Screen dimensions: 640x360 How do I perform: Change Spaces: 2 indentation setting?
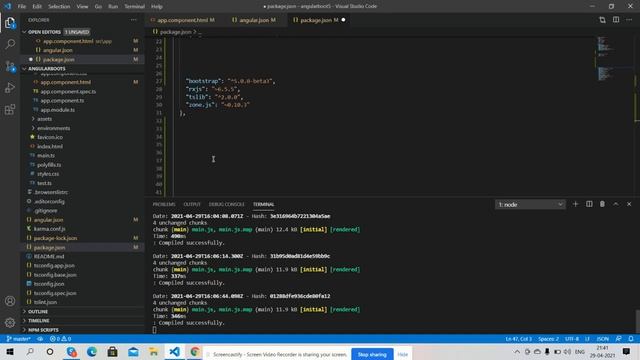coord(548,339)
